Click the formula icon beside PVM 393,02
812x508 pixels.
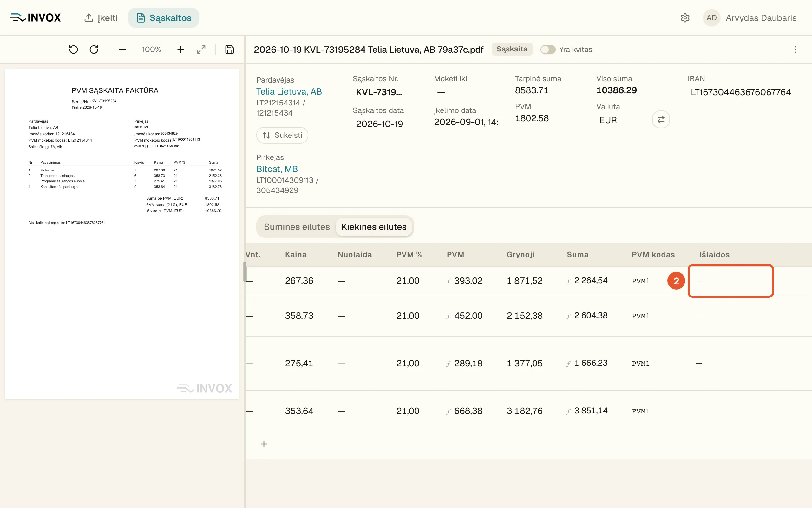pos(448,281)
